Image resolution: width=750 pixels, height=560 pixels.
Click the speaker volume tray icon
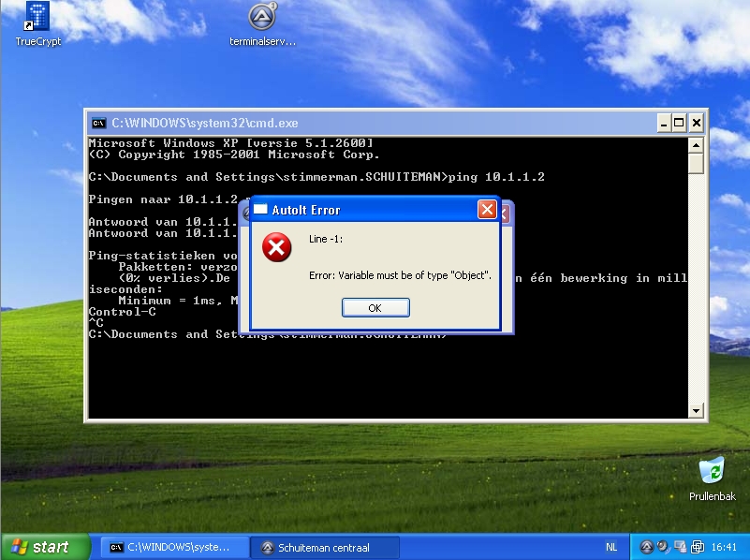click(663, 547)
